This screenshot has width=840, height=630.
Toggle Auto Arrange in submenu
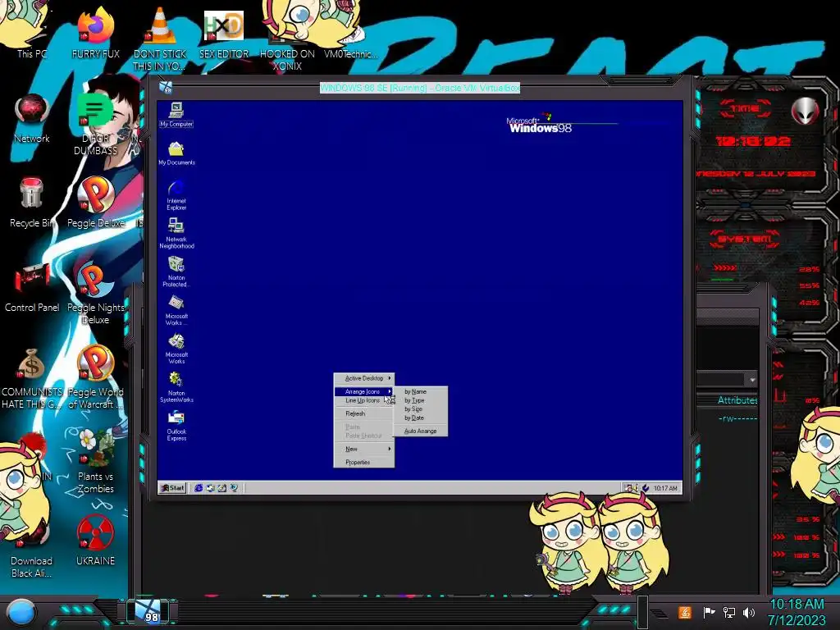(x=421, y=431)
